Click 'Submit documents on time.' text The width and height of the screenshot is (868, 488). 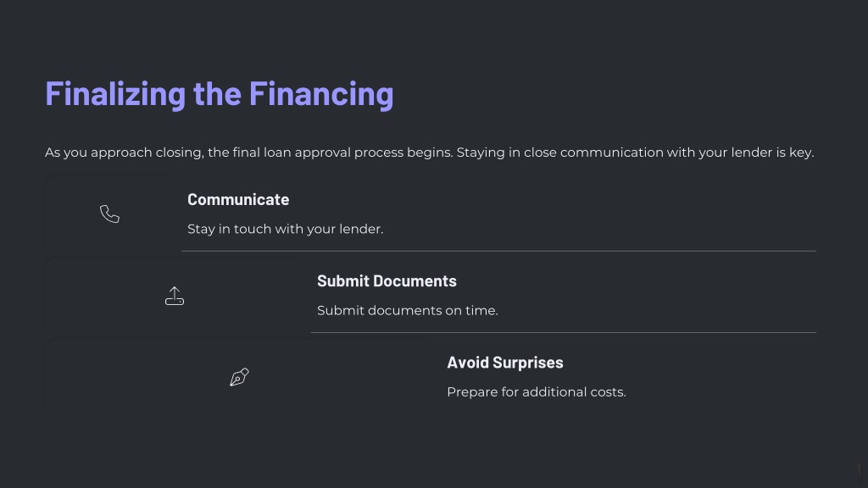pos(408,310)
